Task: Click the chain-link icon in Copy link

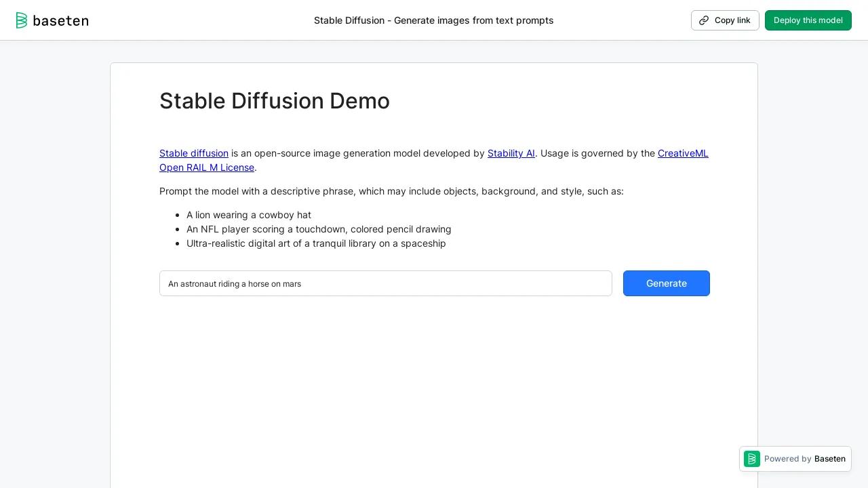Action: pos(704,20)
